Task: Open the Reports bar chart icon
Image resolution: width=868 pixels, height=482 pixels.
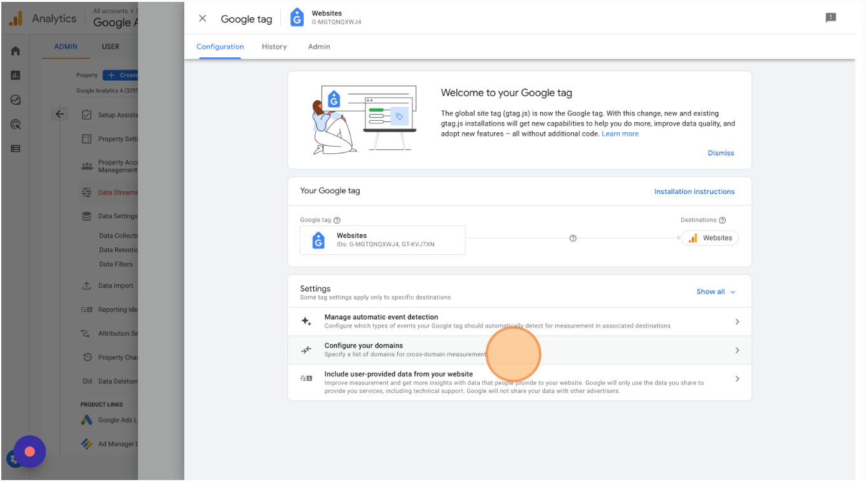Action: point(16,76)
